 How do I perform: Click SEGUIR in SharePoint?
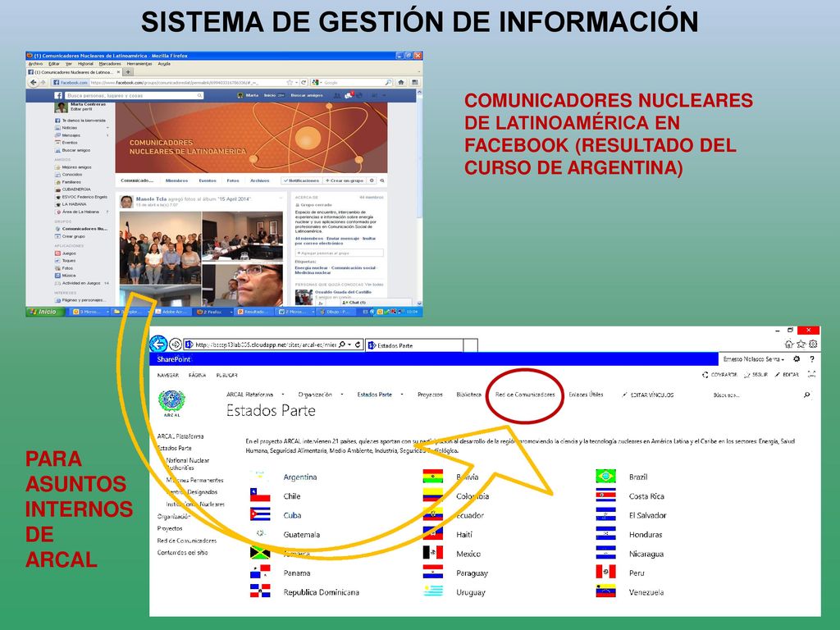pyautogui.click(x=756, y=374)
